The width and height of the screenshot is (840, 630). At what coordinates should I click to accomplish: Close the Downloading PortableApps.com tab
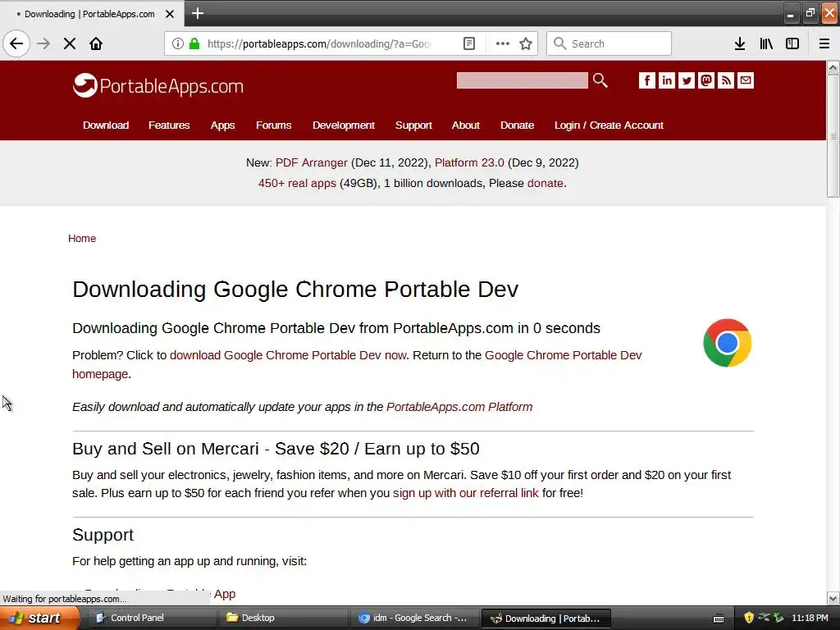click(170, 14)
